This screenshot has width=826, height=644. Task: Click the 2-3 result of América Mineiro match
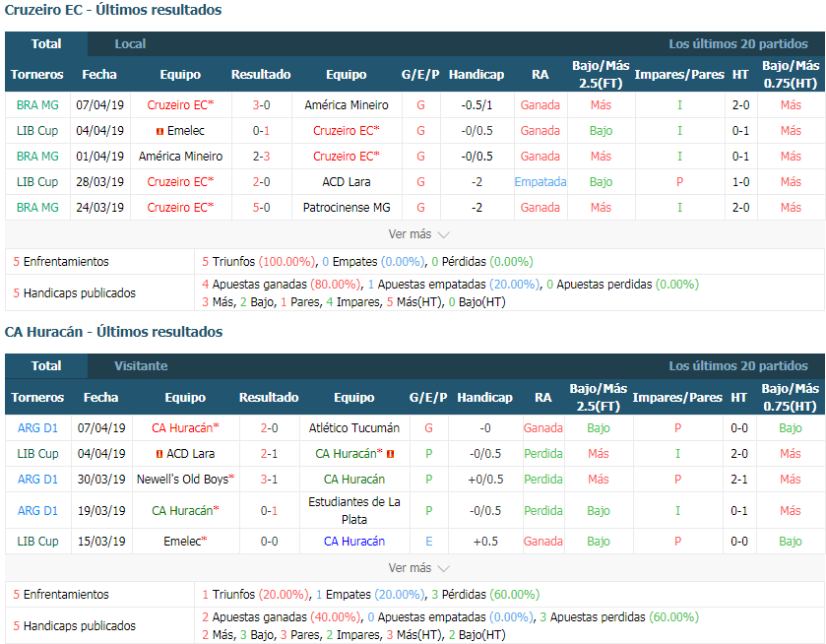pyautogui.click(x=261, y=156)
